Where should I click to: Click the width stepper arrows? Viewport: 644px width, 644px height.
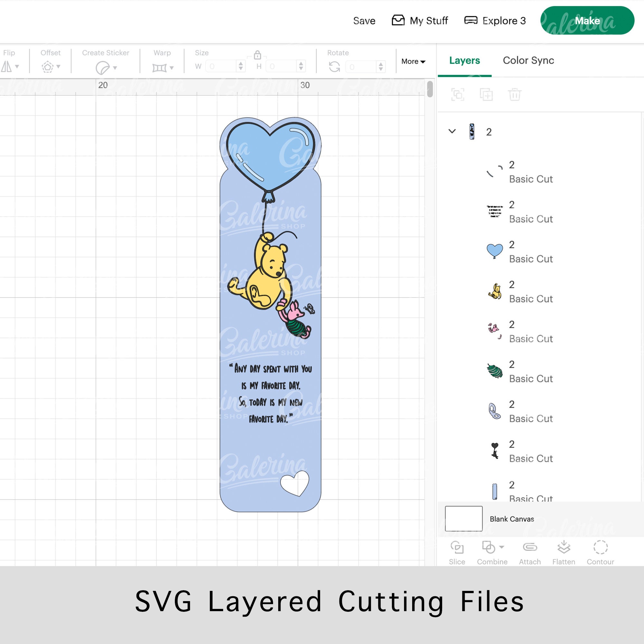(x=241, y=66)
